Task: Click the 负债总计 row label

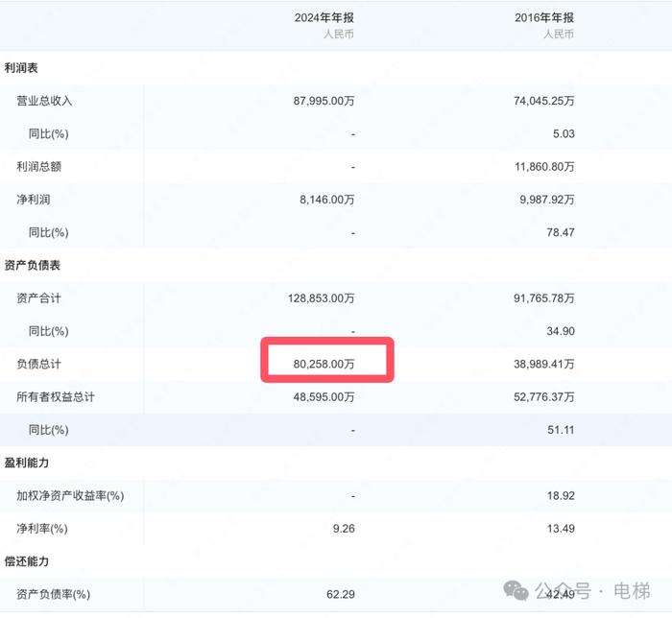Action: (38, 364)
